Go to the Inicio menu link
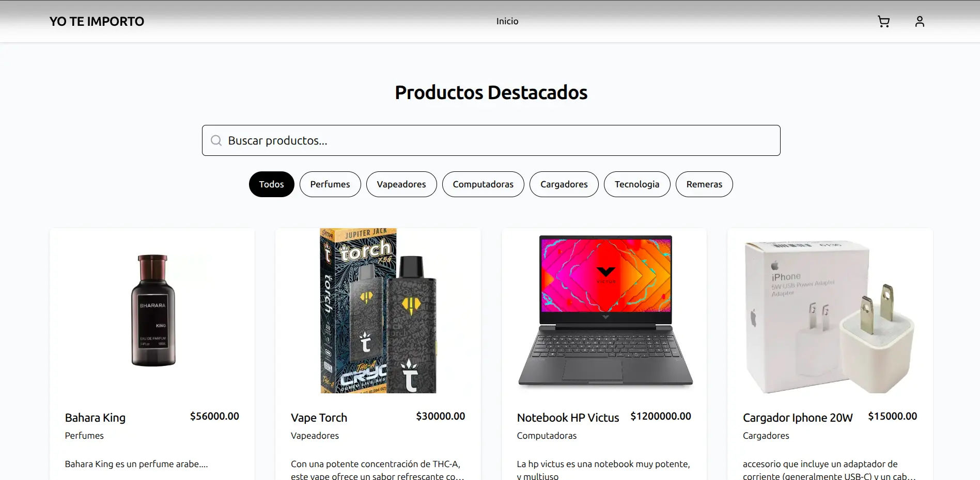Screen dimensions: 980x480 pyautogui.click(x=507, y=21)
